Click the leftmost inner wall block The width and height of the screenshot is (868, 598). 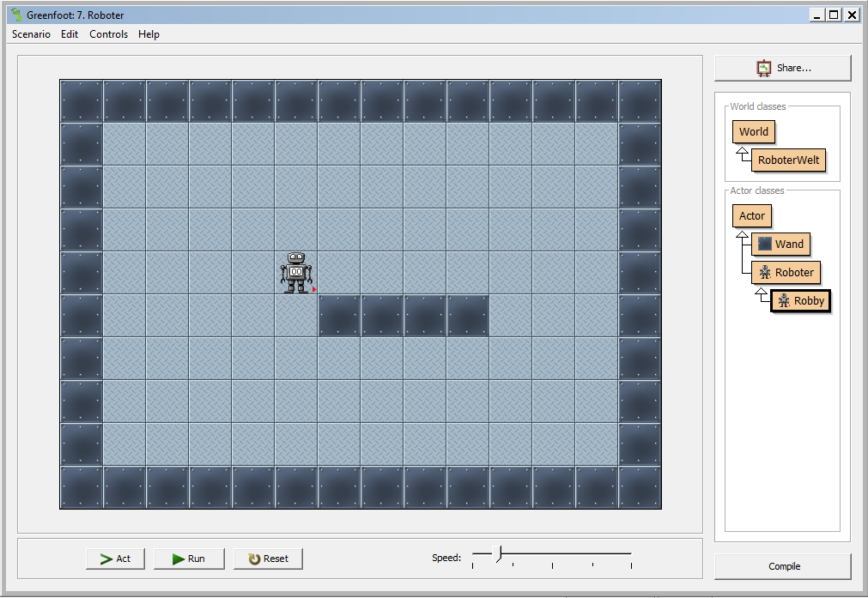click(339, 316)
